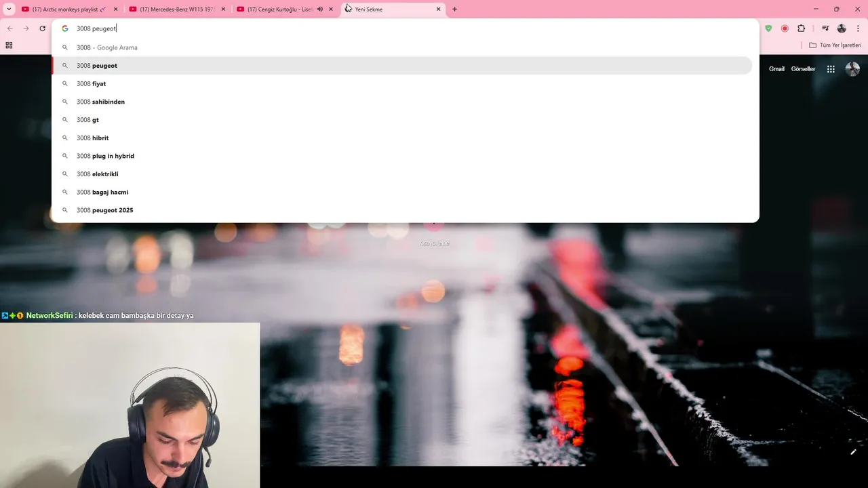Click the address bar with 3008 peugeot
The width and height of the screenshot is (868, 488).
click(405, 28)
